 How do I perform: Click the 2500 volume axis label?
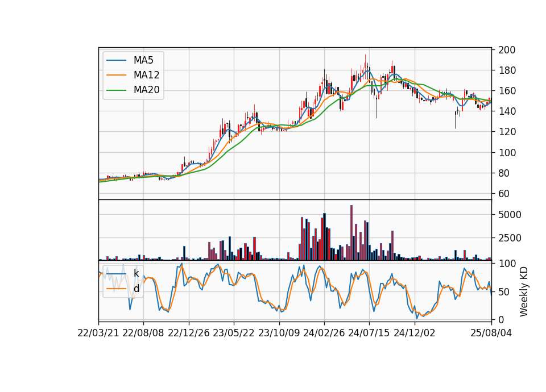[x=510, y=238]
